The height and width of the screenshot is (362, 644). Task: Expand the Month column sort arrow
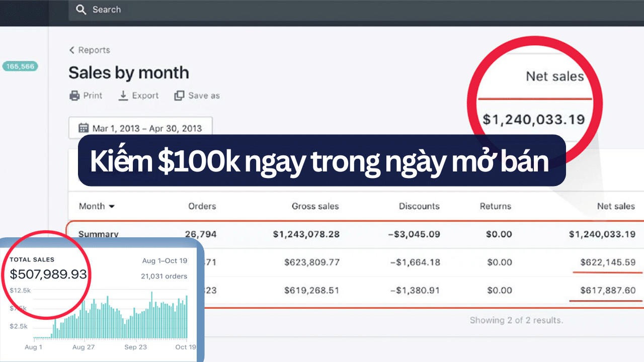(x=112, y=207)
